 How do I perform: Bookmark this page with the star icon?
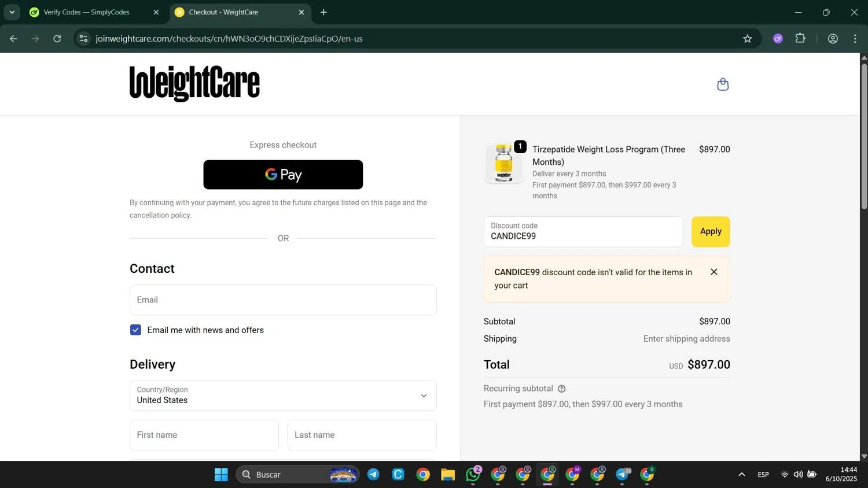[x=748, y=39]
